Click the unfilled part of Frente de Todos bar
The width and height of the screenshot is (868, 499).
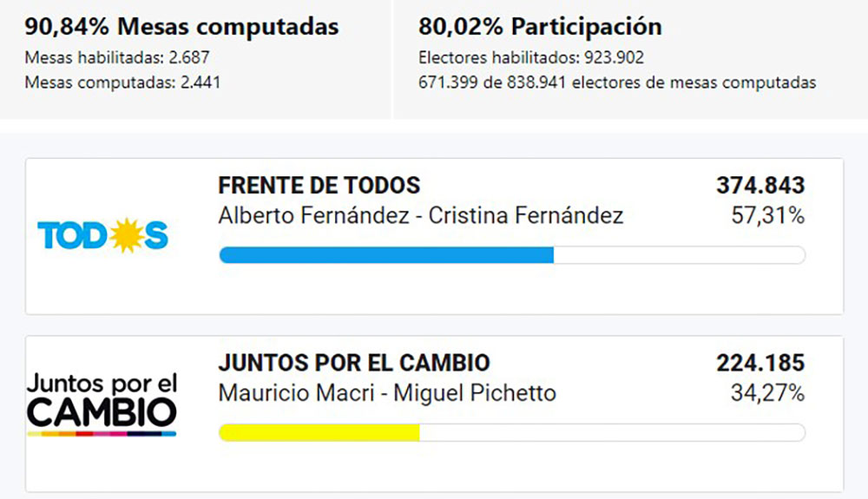point(679,255)
